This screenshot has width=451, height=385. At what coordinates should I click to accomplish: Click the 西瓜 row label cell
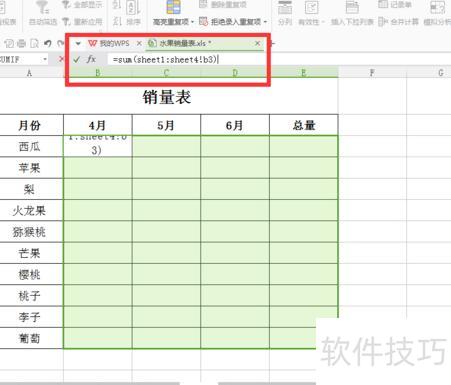tap(29, 146)
